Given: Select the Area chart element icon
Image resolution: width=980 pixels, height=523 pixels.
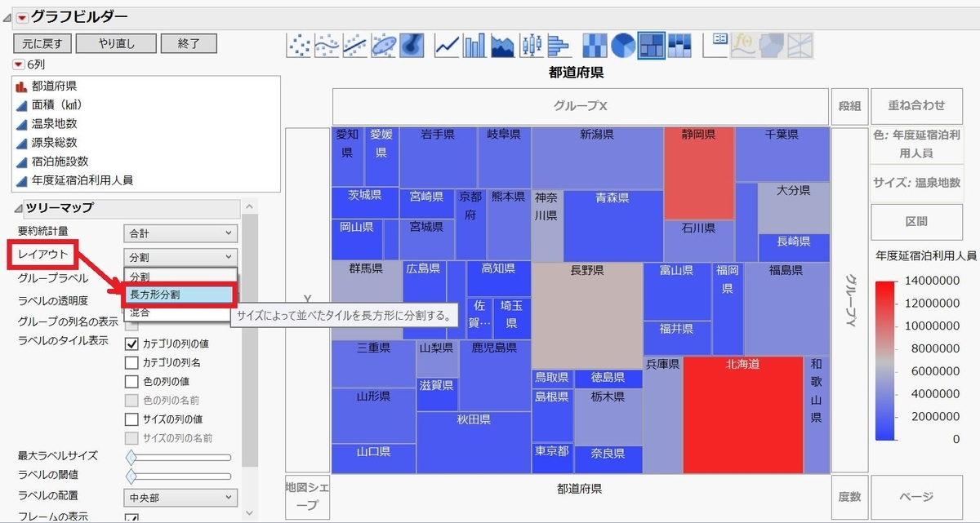Looking at the screenshot, I should tap(504, 45).
